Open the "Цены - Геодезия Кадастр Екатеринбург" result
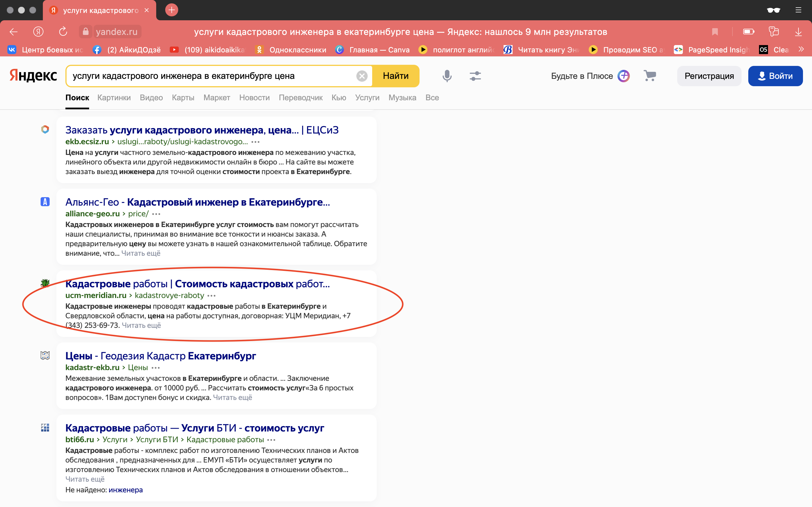 click(x=160, y=356)
